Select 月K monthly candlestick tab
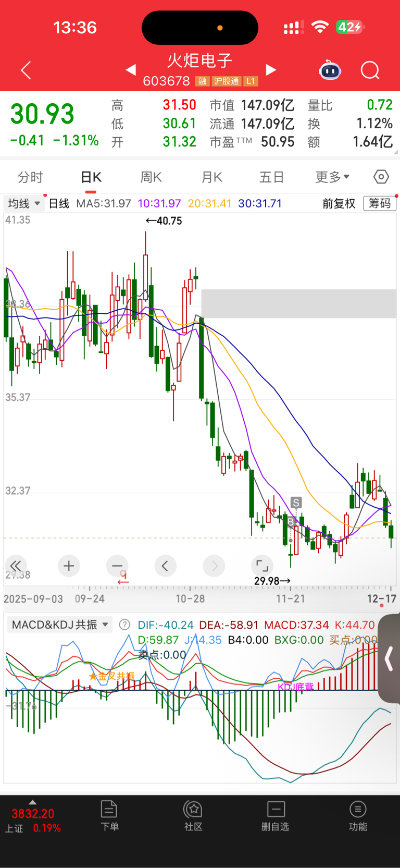Viewport: 400px width, 868px height. [212, 177]
